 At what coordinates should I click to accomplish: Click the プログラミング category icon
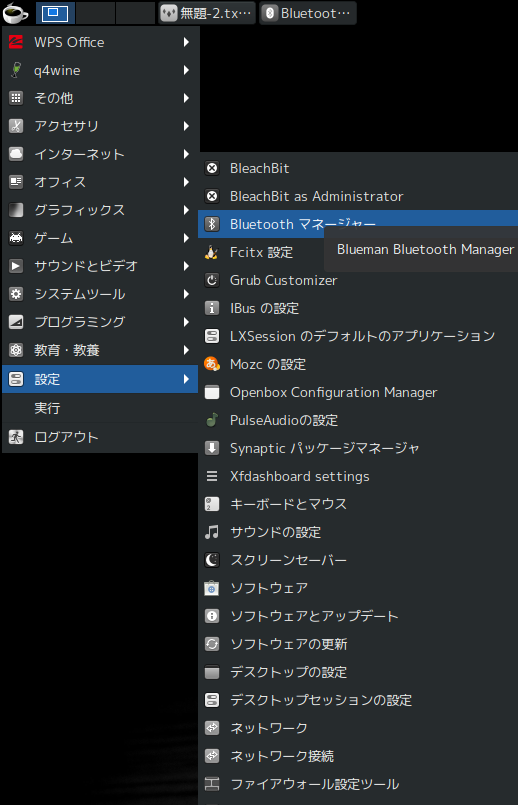tap(16, 322)
